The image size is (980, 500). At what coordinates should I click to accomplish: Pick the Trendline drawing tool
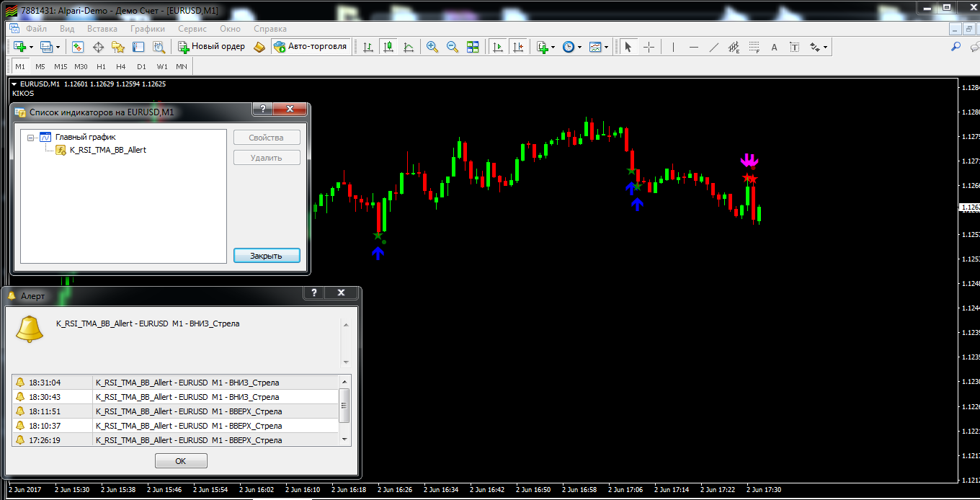pyautogui.click(x=714, y=47)
